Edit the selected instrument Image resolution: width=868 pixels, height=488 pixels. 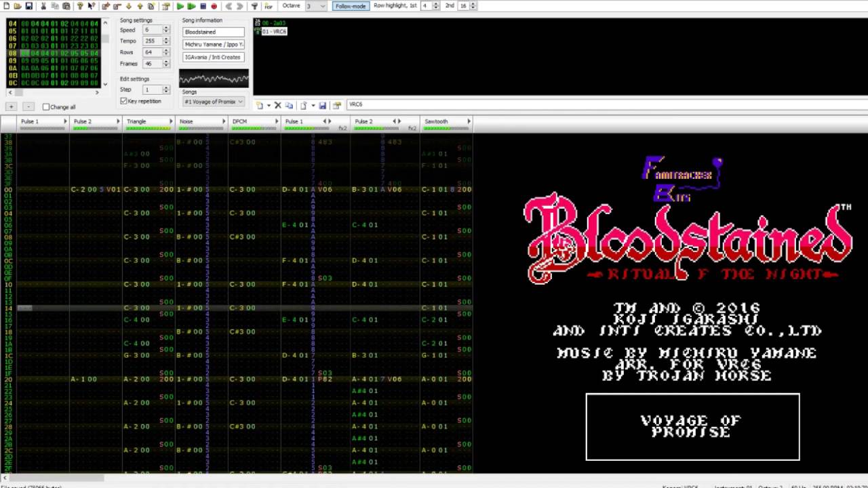pos(337,105)
